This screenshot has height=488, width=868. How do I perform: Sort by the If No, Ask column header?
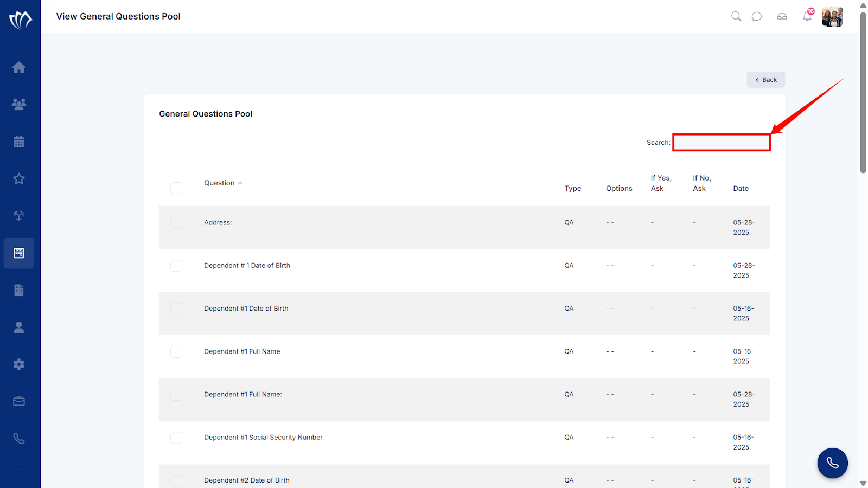702,183
